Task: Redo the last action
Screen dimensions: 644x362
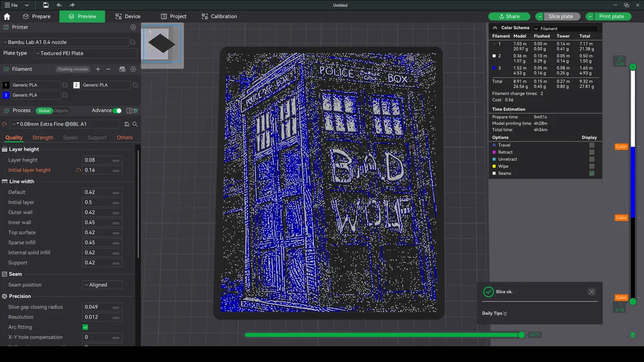Action: click(x=72, y=5)
